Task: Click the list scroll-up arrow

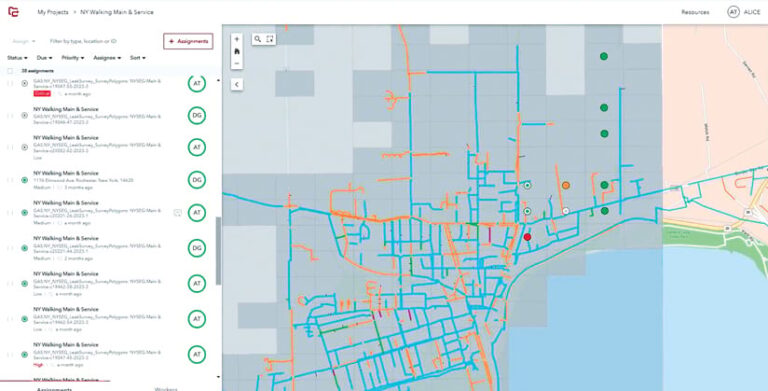Action: coord(218,80)
